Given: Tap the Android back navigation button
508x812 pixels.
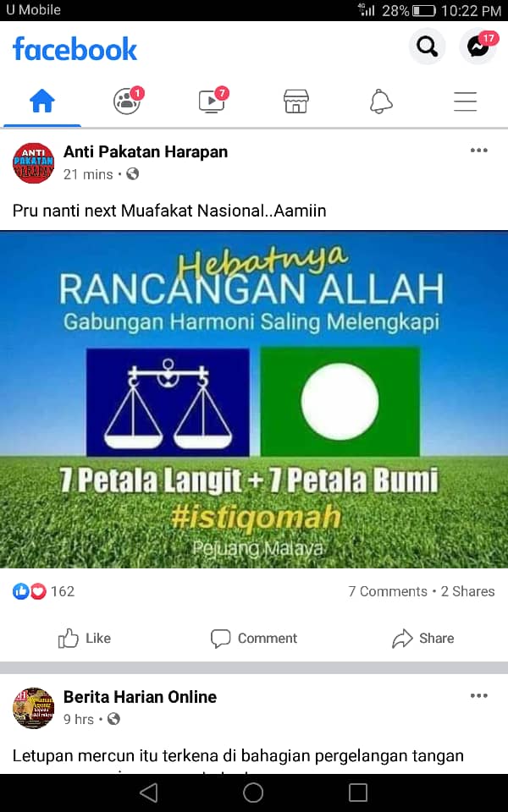Looking at the screenshot, I should coord(149,793).
